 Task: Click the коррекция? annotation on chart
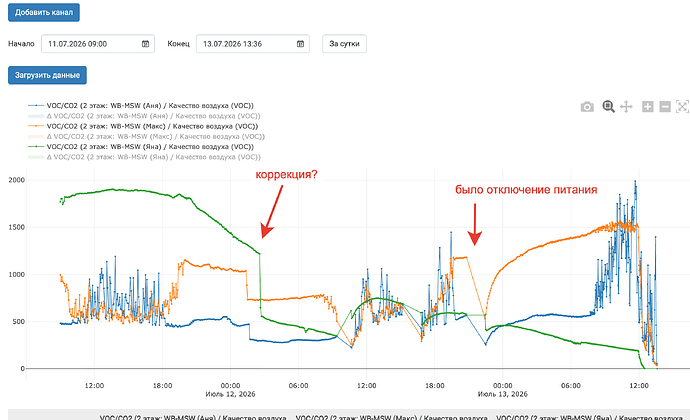tap(286, 175)
